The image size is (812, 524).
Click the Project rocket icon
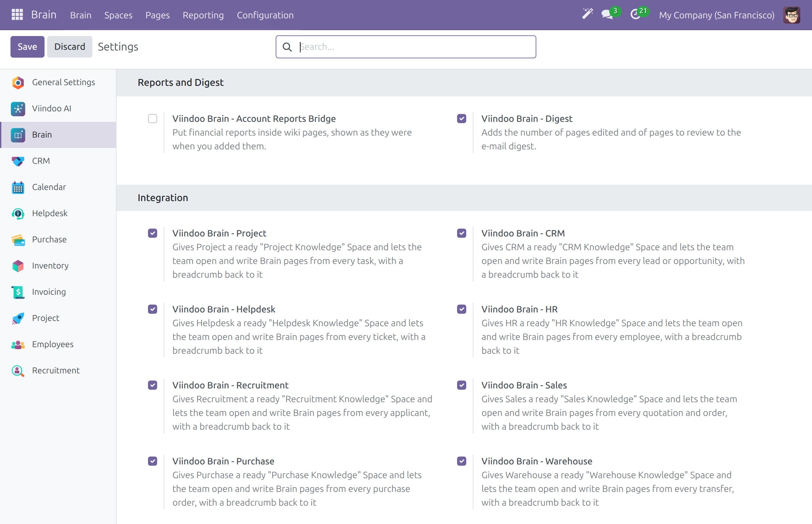click(18, 318)
